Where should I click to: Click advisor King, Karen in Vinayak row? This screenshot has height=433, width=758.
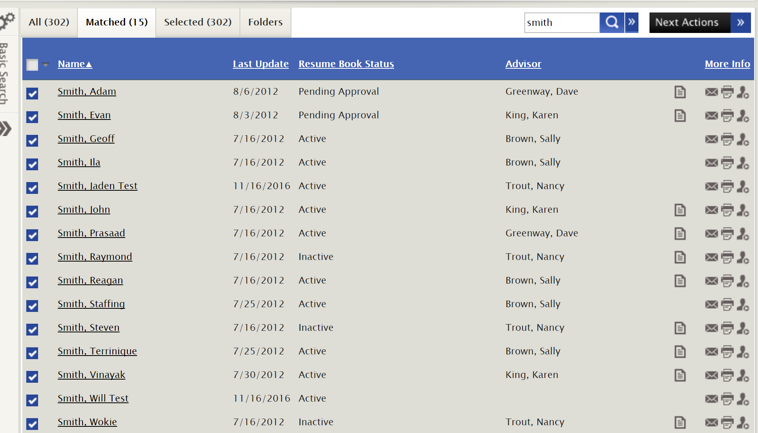[x=532, y=375]
